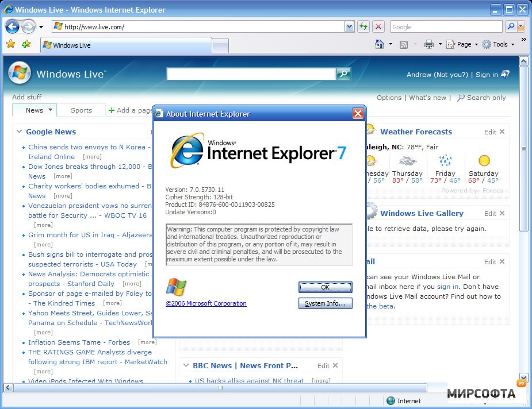The width and height of the screenshot is (532, 409).
Task: Click the Thursday cloudy forecast icon
Action: coord(407,160)
